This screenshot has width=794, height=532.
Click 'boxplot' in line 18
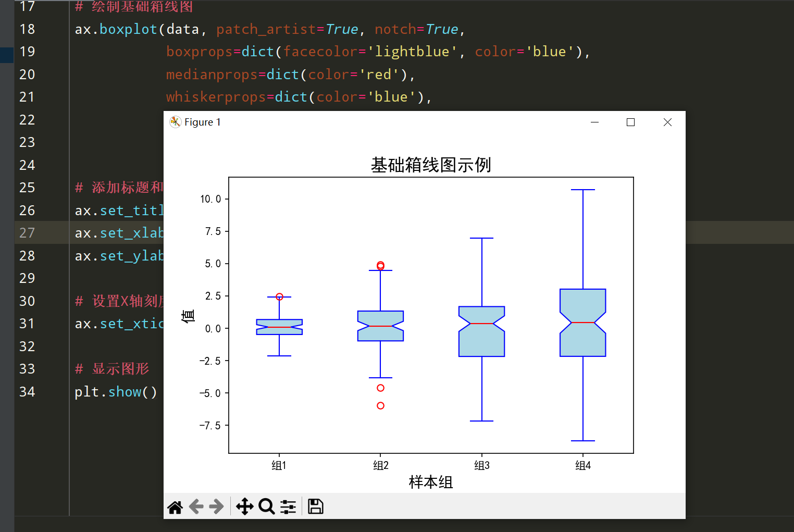tap(128, 29)
